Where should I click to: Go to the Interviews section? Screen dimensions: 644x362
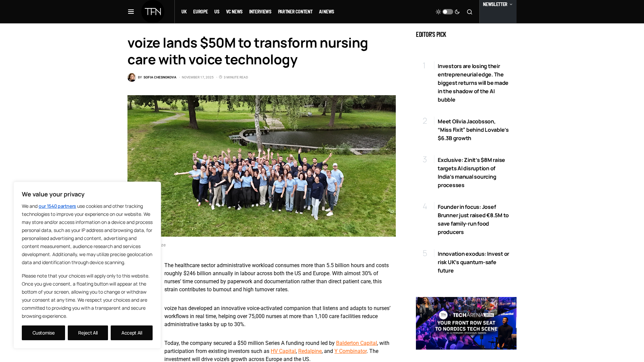(260, 12)
